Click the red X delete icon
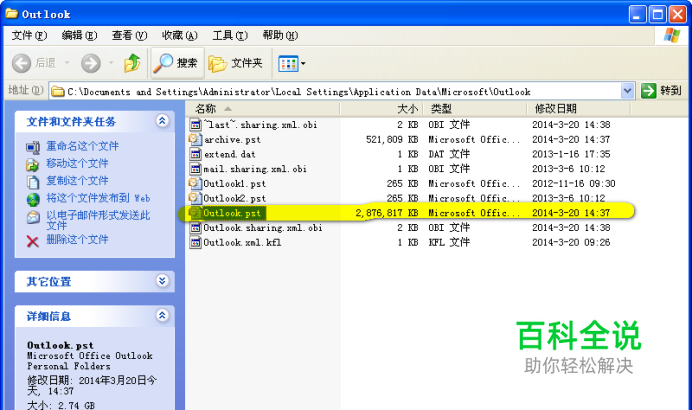Screen dimensions: 692x410 pyautogui.click(x=33, y=241)
